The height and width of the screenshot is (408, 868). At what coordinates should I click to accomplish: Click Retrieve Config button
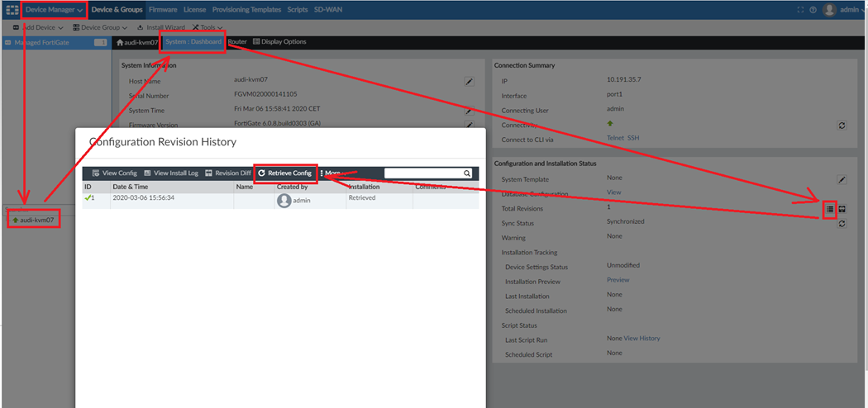285,173
